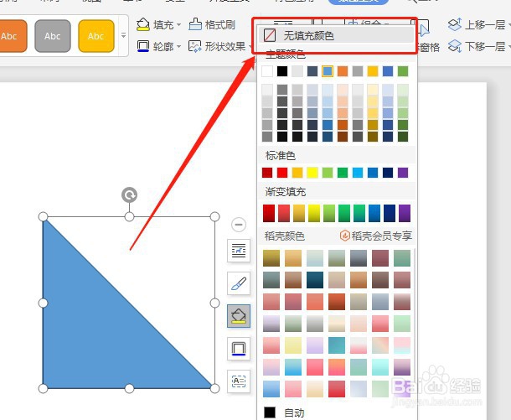The image size is (511, 420).
Task: Apply the dark blue gradient fill
Action: 390,213
